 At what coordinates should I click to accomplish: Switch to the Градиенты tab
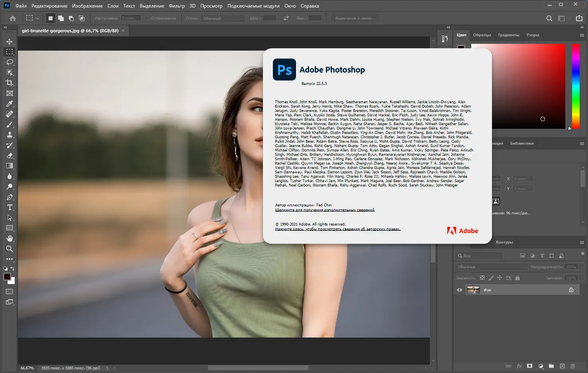(x=508, y=35)
